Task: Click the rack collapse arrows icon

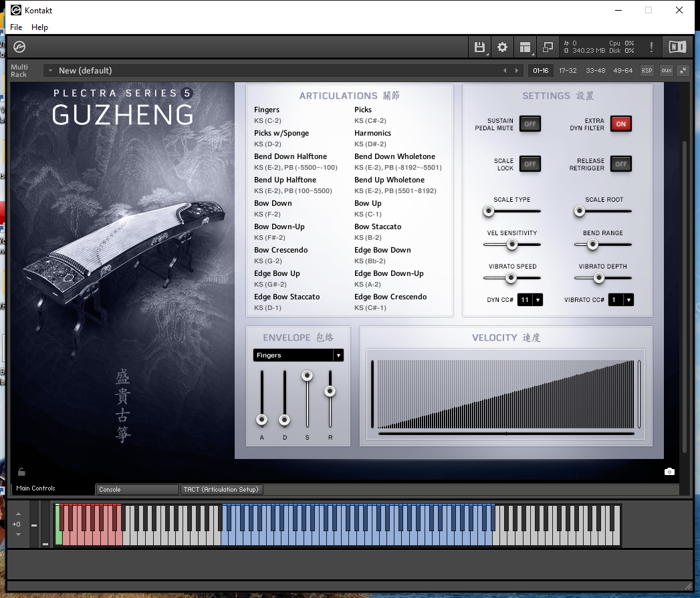Action: (683, 71)
